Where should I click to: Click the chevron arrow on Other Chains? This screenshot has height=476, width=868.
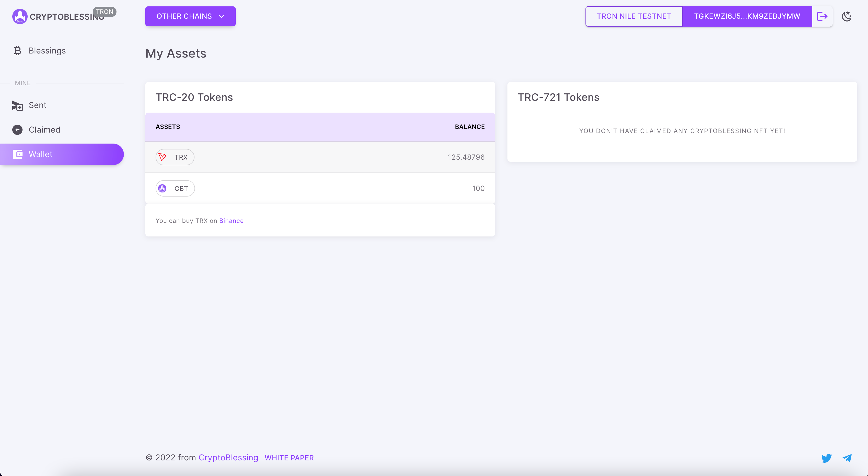click(221, 17)
